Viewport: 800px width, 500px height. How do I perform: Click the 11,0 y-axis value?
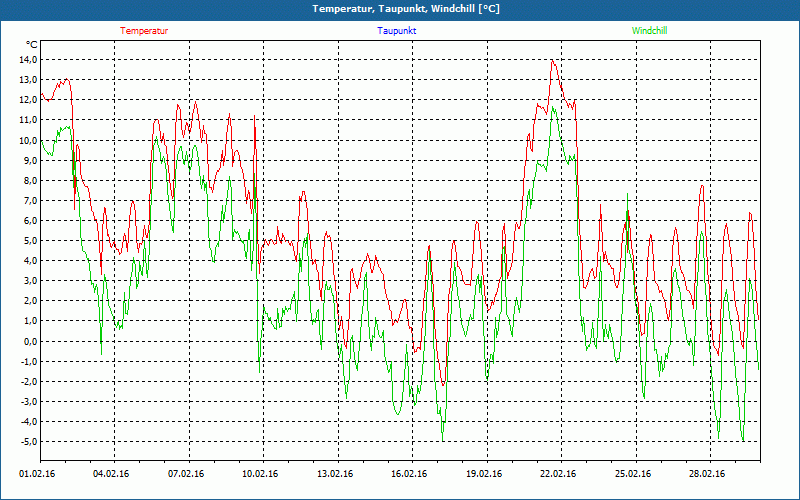click(28, 120)
